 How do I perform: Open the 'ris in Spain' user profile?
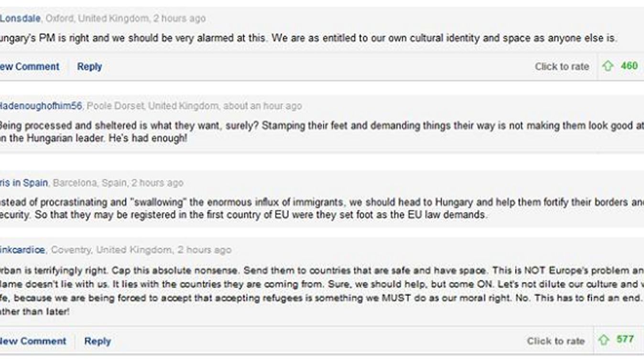(24, 183)
